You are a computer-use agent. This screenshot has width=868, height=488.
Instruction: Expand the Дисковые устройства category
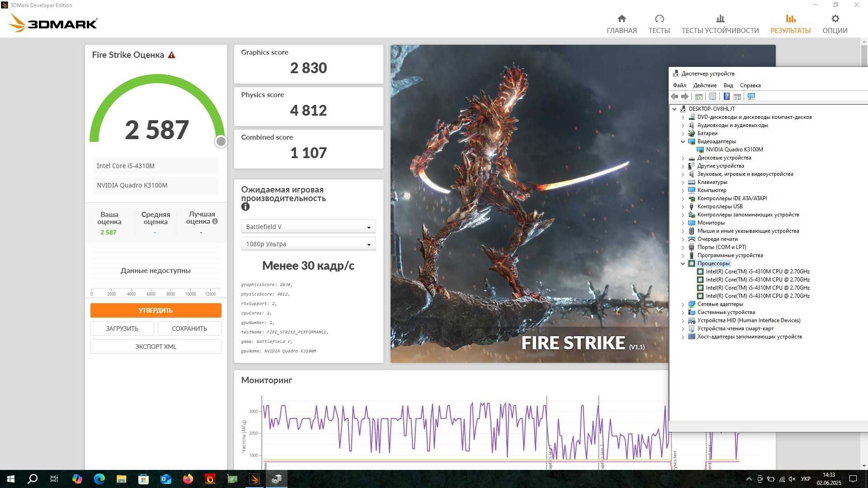[x=683, y=158]
